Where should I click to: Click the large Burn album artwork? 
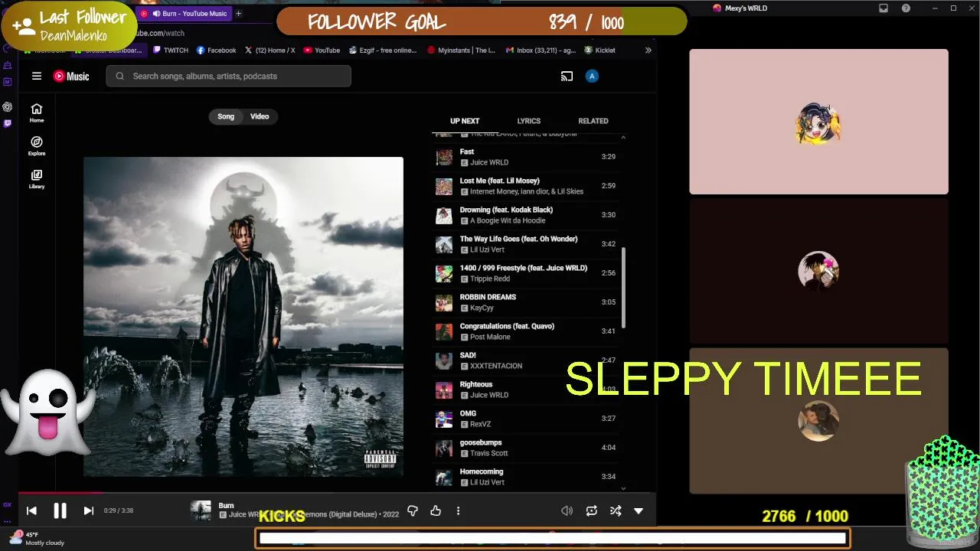coord(243,317)
